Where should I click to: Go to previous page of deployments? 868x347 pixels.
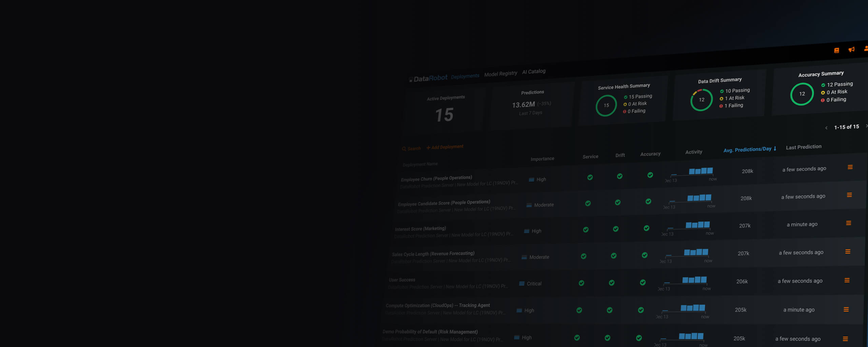point(826,128)
